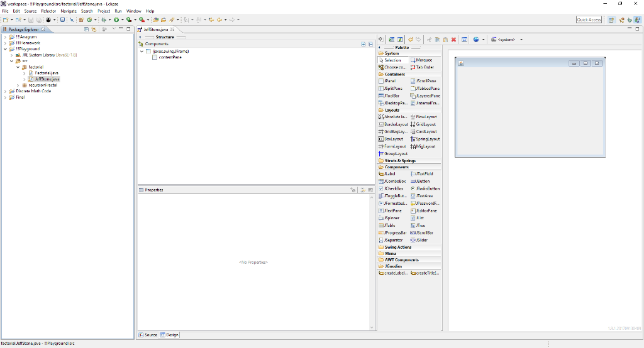Click the Quick Access search field

point(589,20)
